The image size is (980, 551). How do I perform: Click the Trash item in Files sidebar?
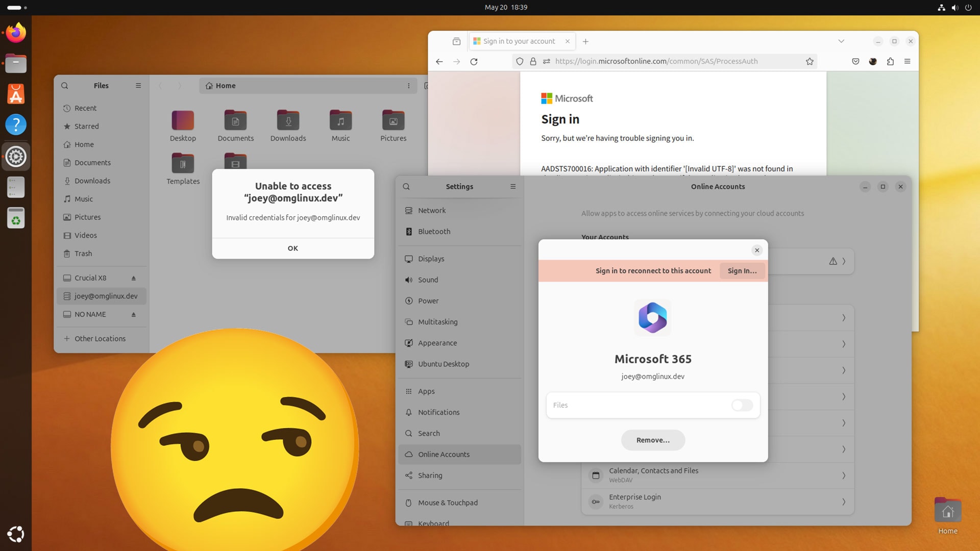click(x=82, y=253)
